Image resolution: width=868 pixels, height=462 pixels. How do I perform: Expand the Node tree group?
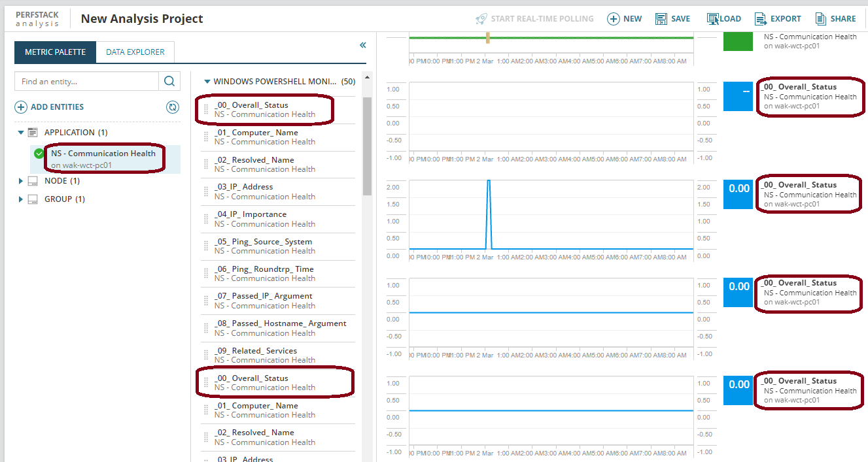click(21, 181)
